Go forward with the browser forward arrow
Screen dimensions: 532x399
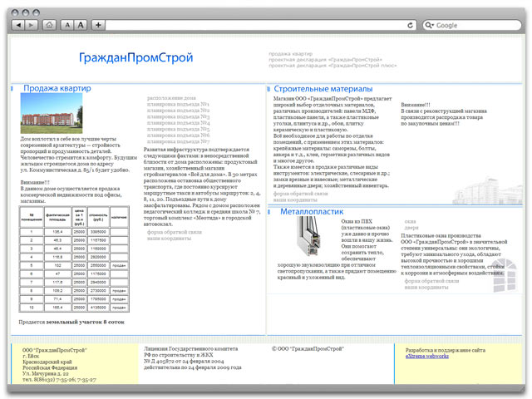(32, 25)
